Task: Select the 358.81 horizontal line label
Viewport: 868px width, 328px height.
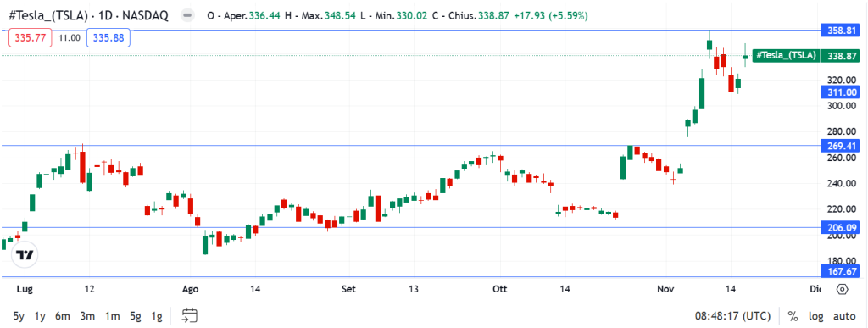Action: point(839,31)
